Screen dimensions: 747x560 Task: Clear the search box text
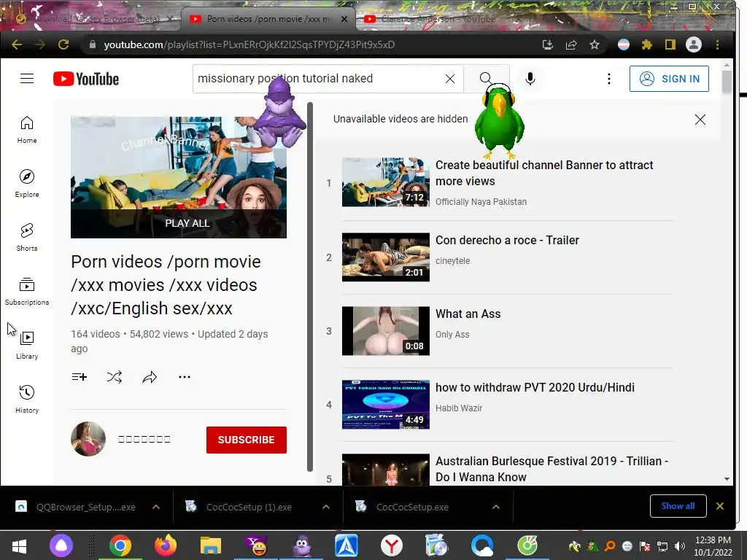coord(449,79)
